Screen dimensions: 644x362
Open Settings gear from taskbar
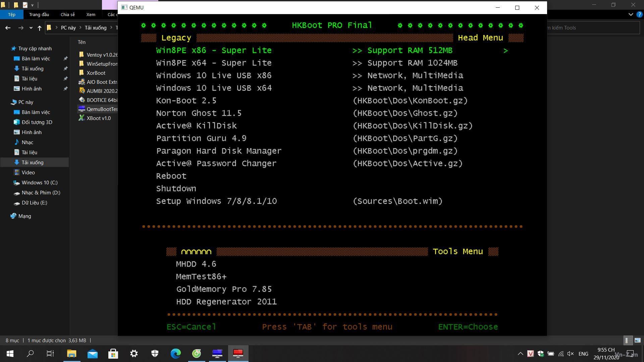pyautogui.click(x=134, y=354)
